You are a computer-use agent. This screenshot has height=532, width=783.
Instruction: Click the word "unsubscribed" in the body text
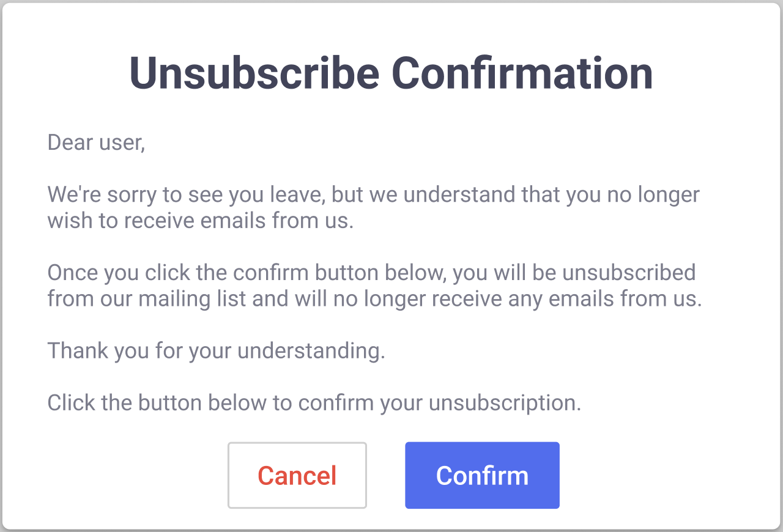click(x=629, y=272)
